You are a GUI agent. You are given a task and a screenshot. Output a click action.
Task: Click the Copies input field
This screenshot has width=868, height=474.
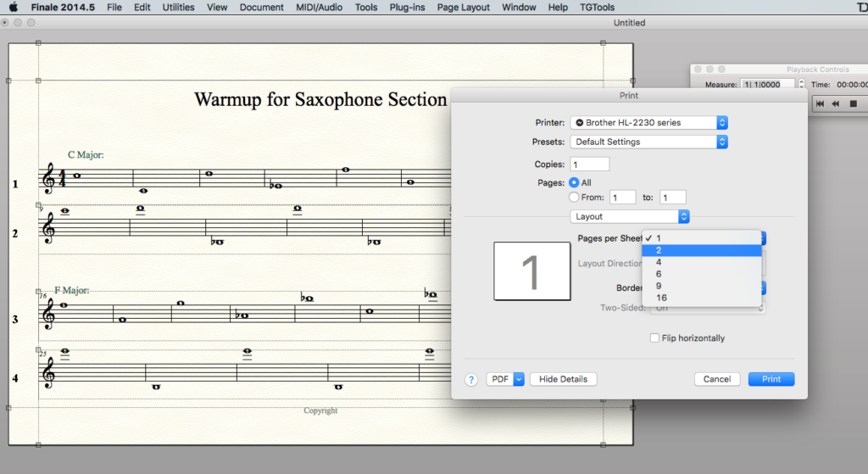[x=590, y=165]
